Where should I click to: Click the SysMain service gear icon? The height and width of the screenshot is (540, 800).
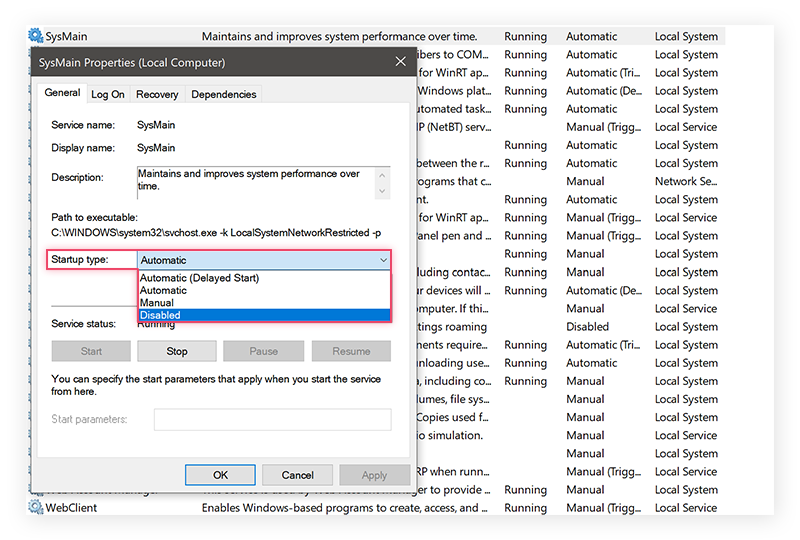click(35, 36)
